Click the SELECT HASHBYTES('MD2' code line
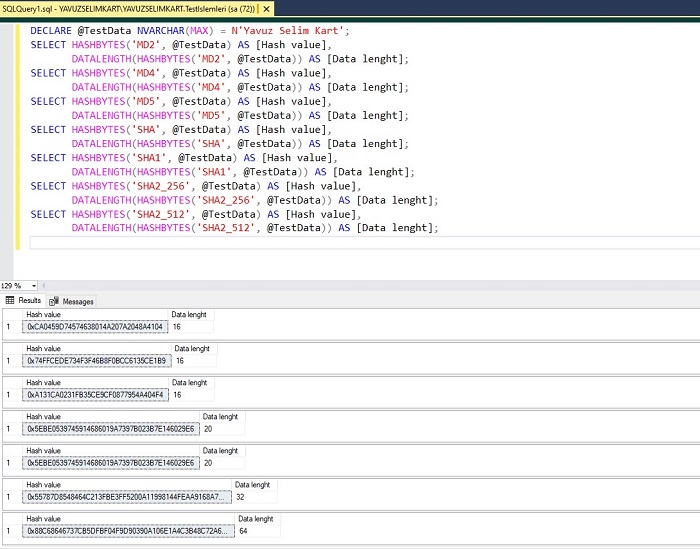Image resolution: width=700 pixels, height=549 pixels. (x=181, y=45)
